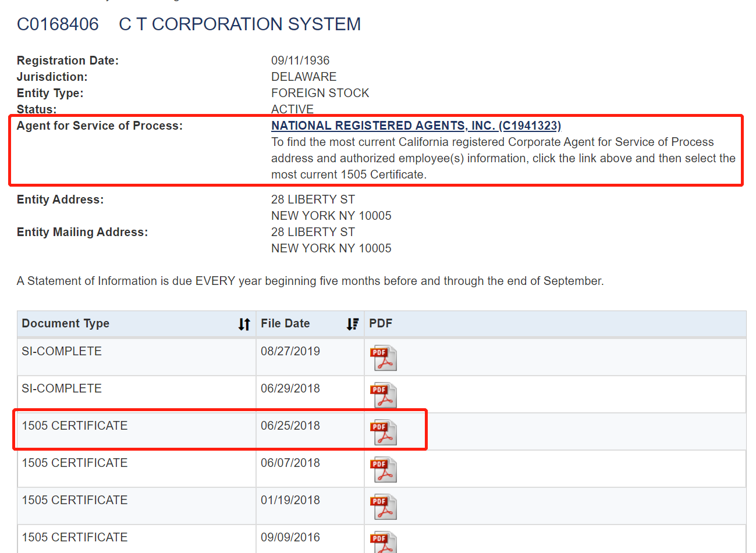Screen dimensions: 756x553
Task: Click the Jurisdiction label
Action: click(x=52, y=77)
